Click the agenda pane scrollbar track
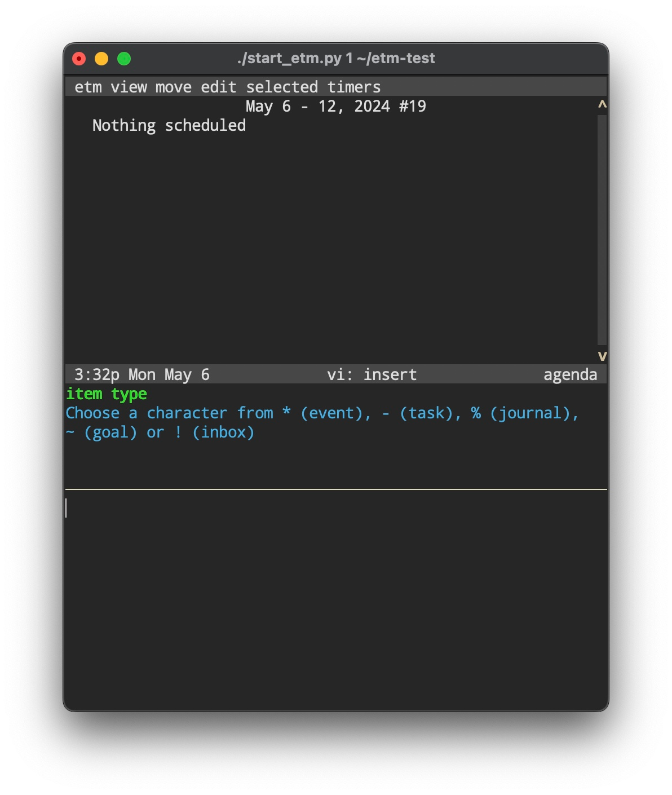The height and width of the screenshot is (795, 672). pos(602,230)
